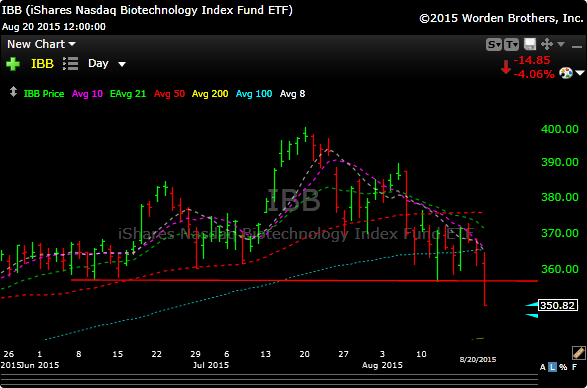Click the minimize chart dash icon

[577, 46]
